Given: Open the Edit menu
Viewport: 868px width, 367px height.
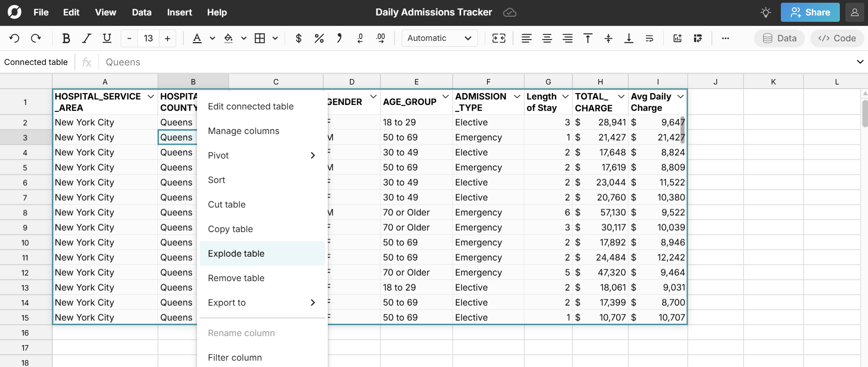Looking at the screenshot, I should 71,12.
